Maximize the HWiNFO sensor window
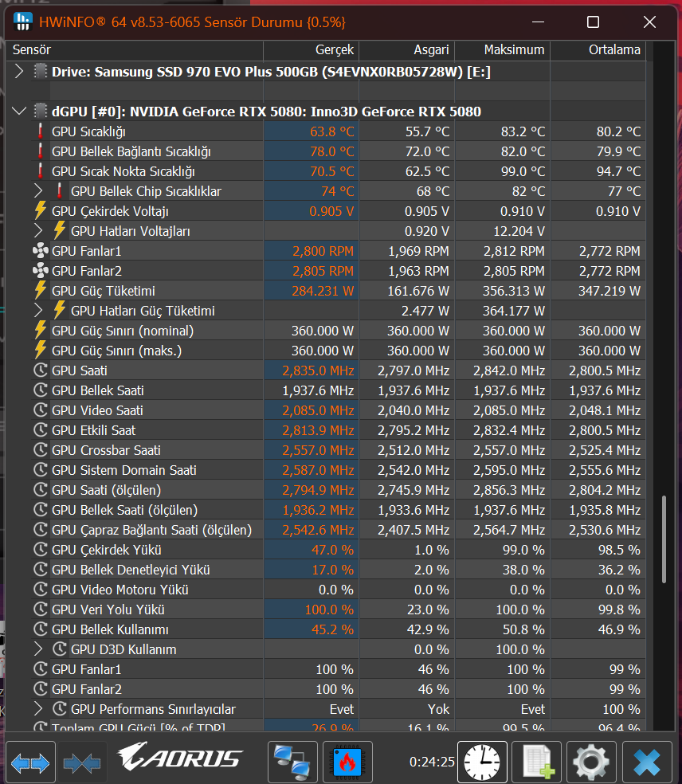 (x=593, y=22)
